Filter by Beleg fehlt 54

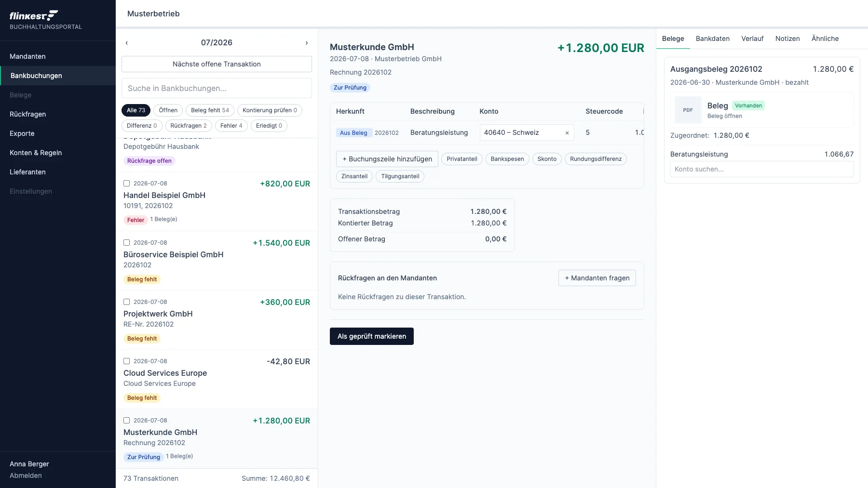[x=210, y=110]
